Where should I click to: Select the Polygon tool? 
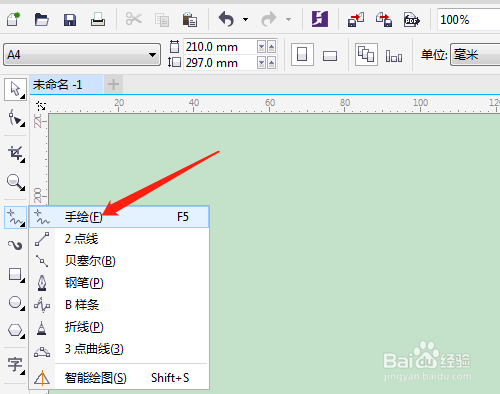coord(15,330)
